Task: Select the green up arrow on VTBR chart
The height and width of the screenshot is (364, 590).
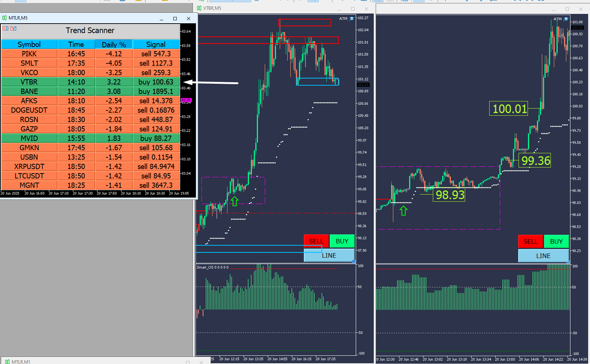Action: (x=235, y=201)
